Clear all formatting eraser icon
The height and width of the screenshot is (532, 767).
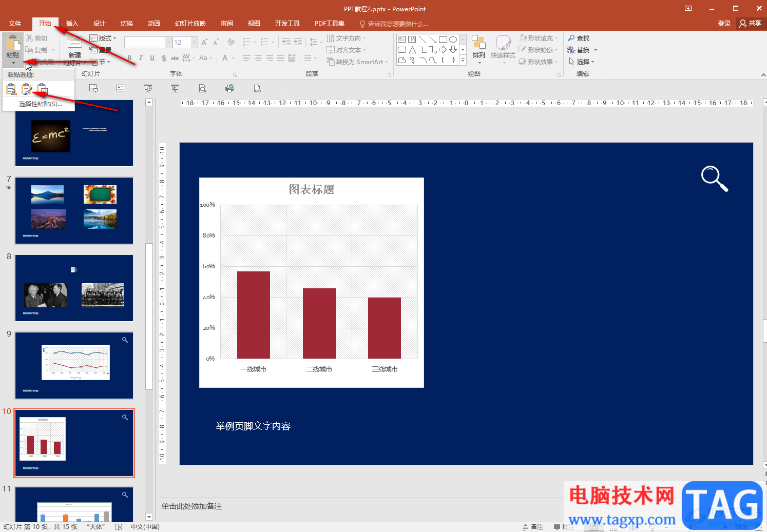pyautogui.click(x=231, y=42)
